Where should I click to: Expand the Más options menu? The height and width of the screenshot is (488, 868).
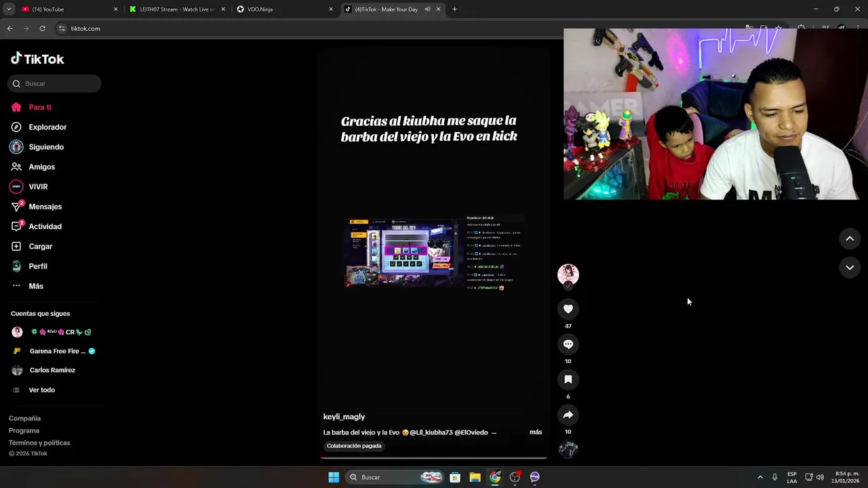pos(27,286)
